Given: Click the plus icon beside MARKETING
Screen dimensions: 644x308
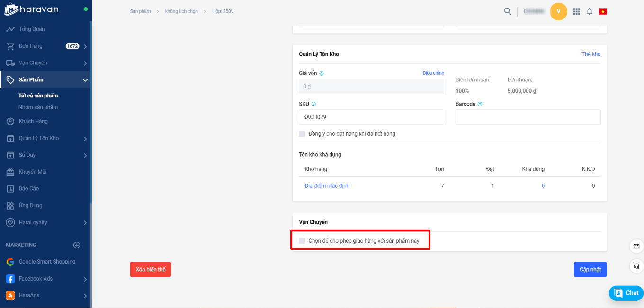Looking at the screenshot, I should [x=77, y=245].
